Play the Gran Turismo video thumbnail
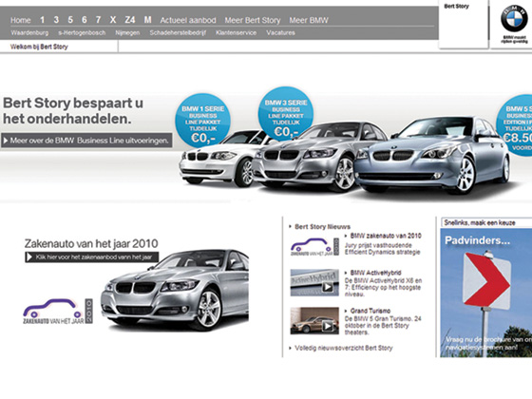 314,321
